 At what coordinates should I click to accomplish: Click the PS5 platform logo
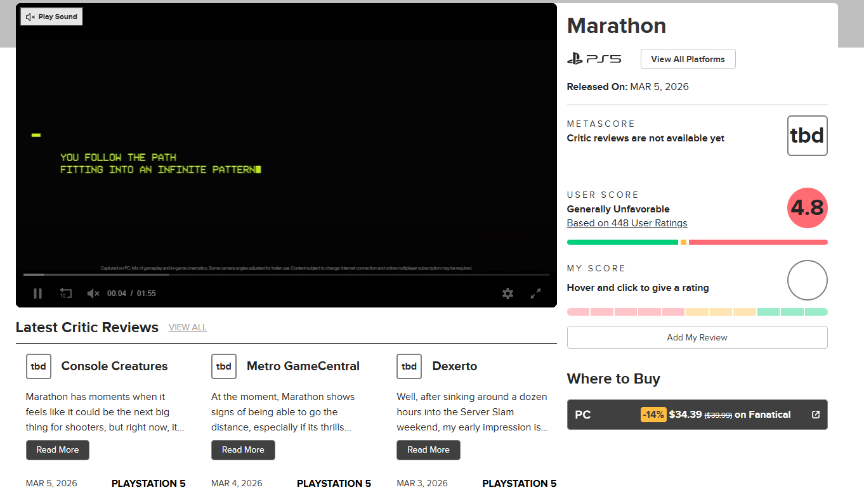[x=594, y=59]
